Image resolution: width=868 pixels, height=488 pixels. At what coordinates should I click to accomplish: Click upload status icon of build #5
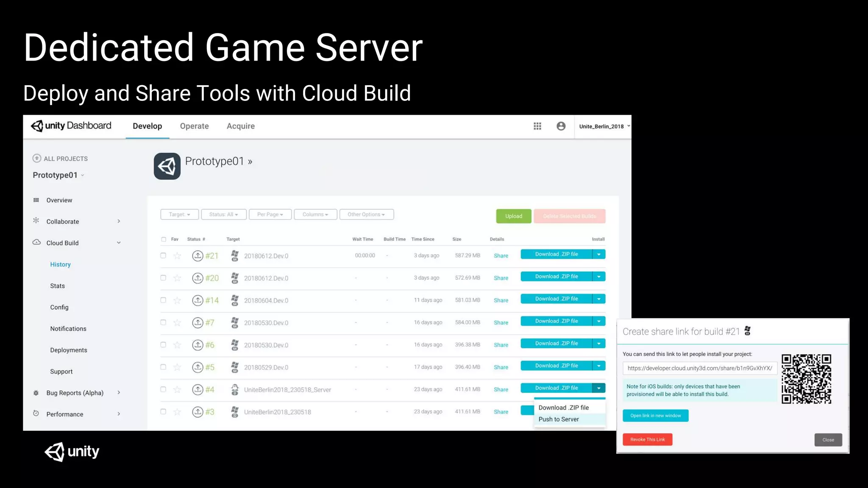[x=198, y=367]
